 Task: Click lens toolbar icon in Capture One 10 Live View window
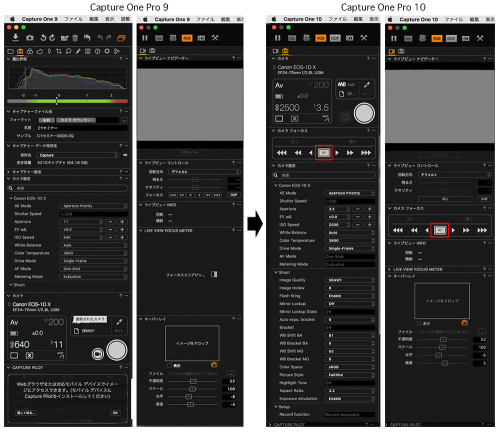466,39
